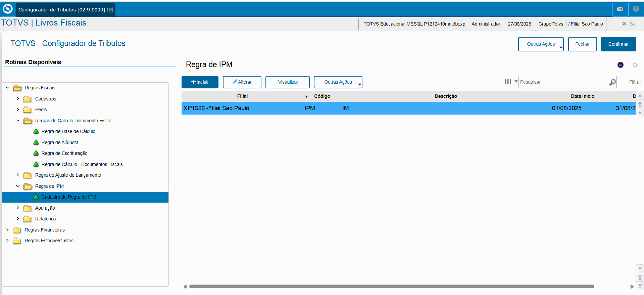Select Regra de Alíquota routine

(60, 142)
